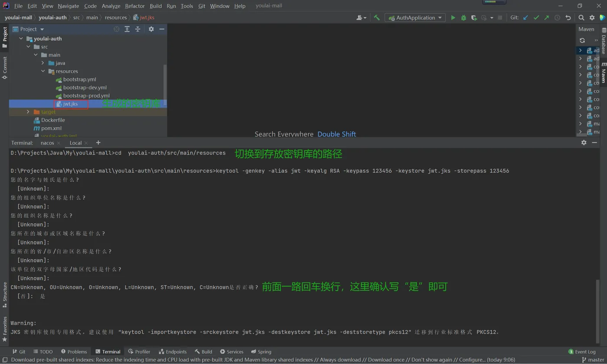Click the Git push arrow icon
This screenshot has height=364, width=607.
tap(546, 18)
